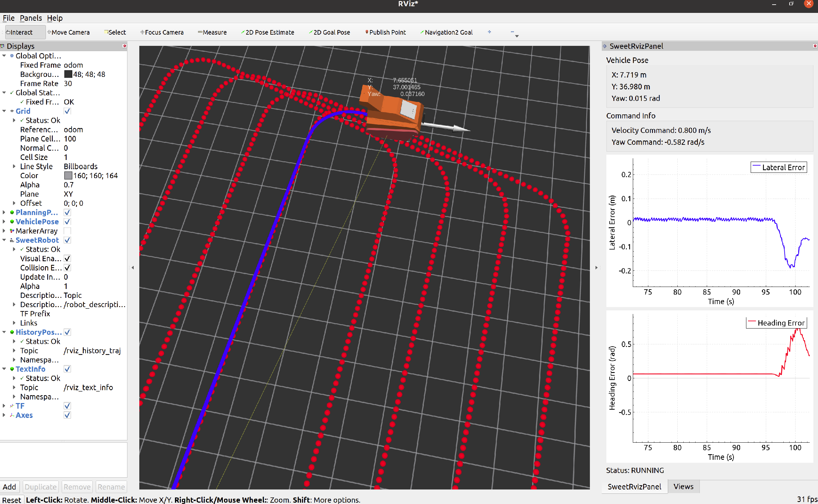The image size is (818, 504).
Task: Check Collision Enabled checkbox
Action: [67, 268]
